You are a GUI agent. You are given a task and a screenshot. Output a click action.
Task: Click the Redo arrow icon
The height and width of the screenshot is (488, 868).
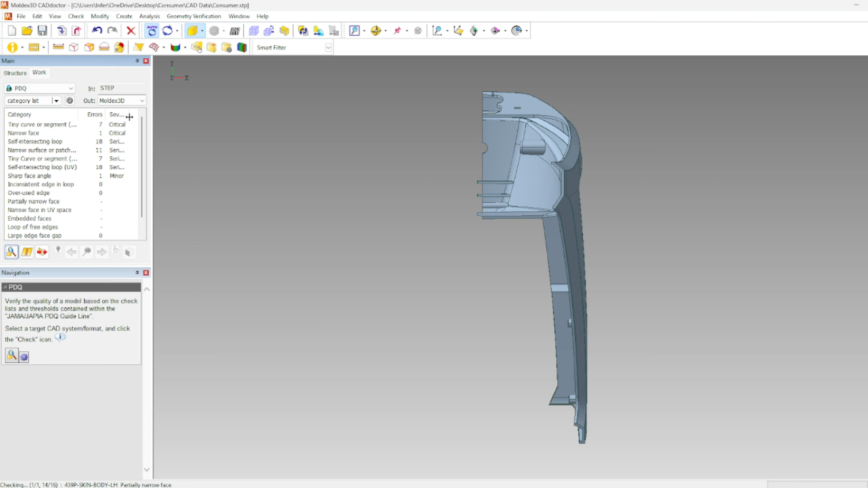112,30
